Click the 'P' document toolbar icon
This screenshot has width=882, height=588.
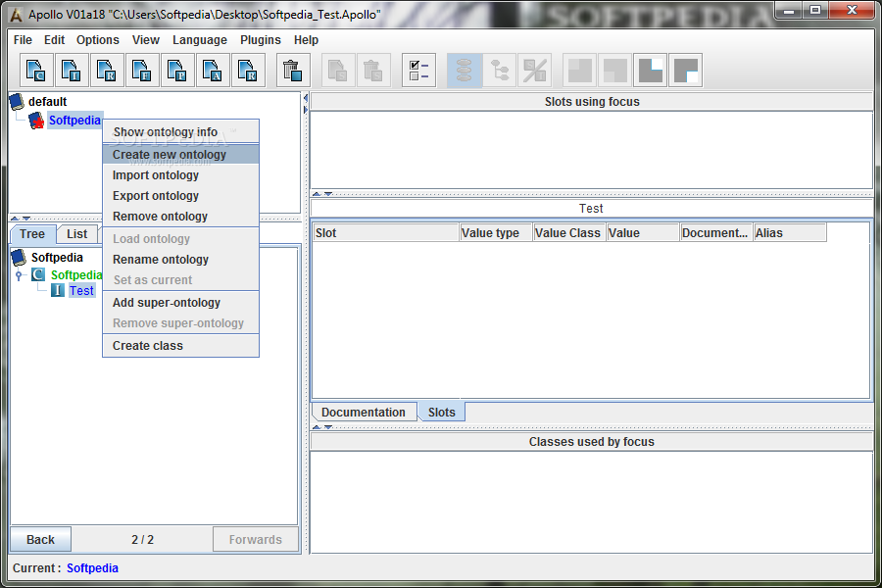(177, 71)
